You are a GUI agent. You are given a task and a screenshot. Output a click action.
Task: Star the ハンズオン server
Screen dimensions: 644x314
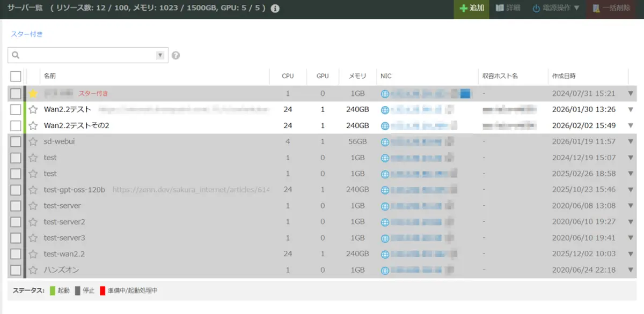[33, 270]
